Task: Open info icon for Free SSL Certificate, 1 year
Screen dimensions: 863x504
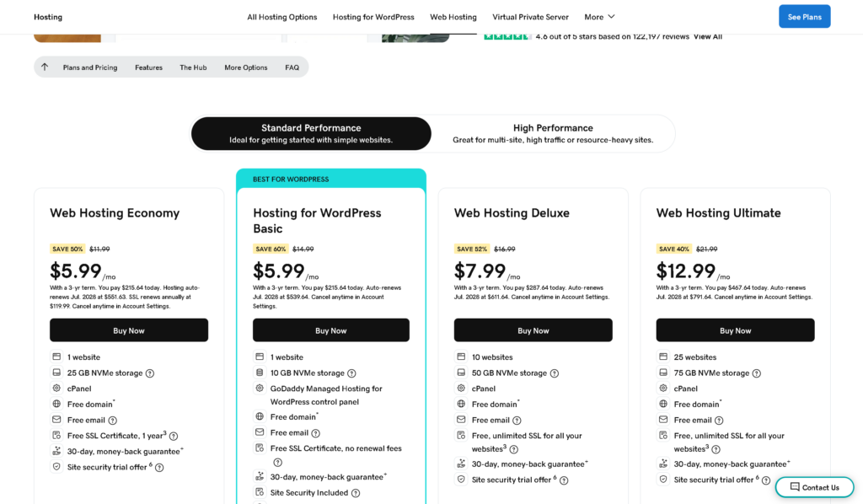Action: tap(174, 436)
